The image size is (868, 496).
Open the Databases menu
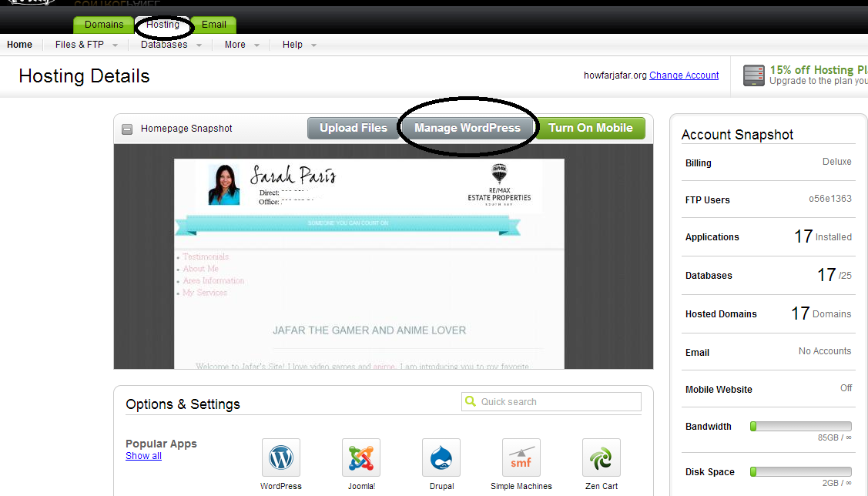164,45
